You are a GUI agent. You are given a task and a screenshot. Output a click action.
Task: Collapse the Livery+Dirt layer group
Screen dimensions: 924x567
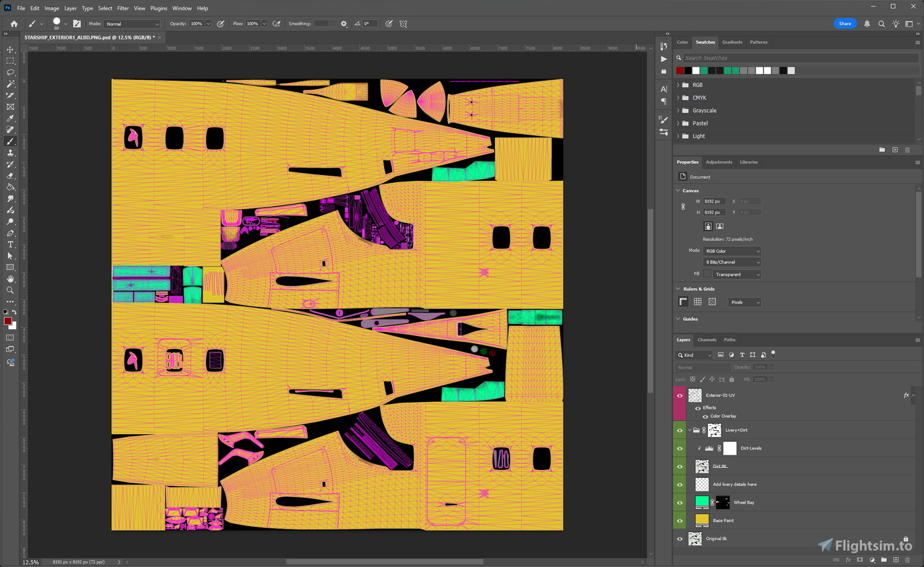pyautogui.click(x=690, y=430)
